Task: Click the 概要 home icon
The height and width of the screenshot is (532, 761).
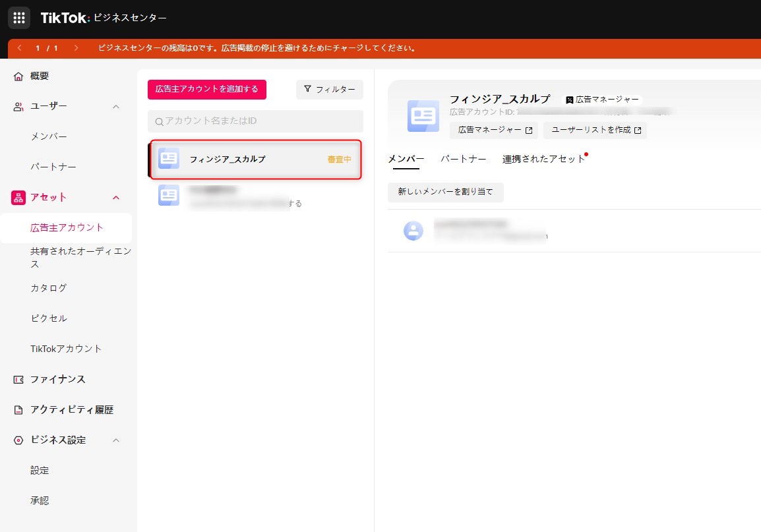Action: click(18, 76)
